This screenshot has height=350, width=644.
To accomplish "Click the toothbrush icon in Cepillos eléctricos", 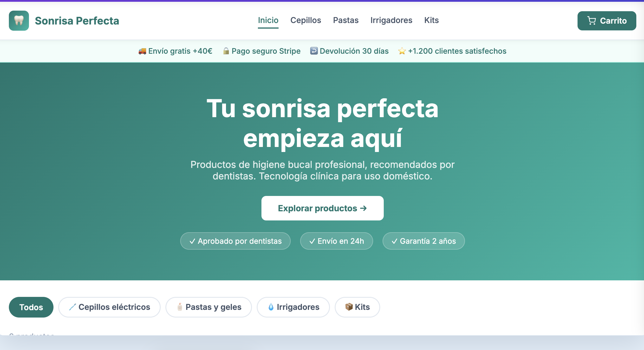I will (x=72, y=307).
